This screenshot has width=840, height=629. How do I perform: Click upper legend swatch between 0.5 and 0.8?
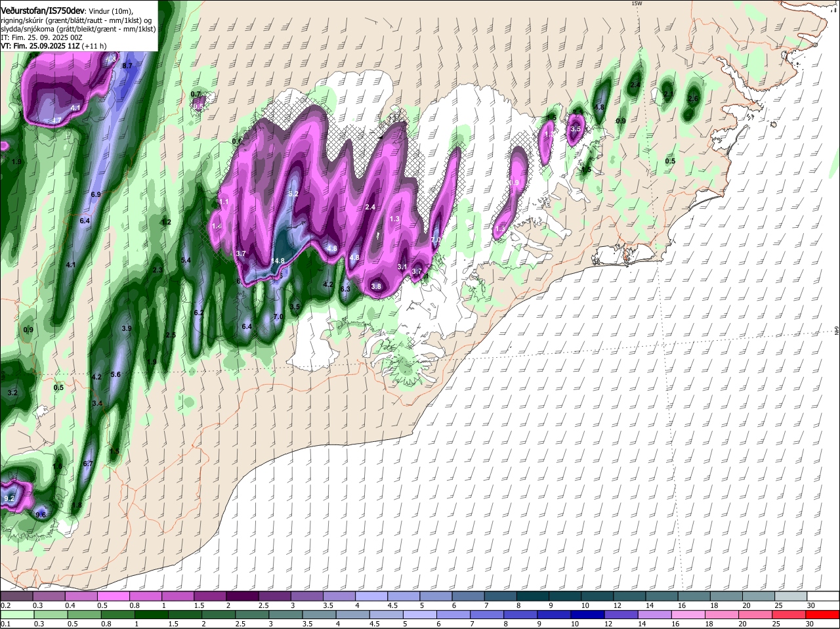[x=113, y=596]
